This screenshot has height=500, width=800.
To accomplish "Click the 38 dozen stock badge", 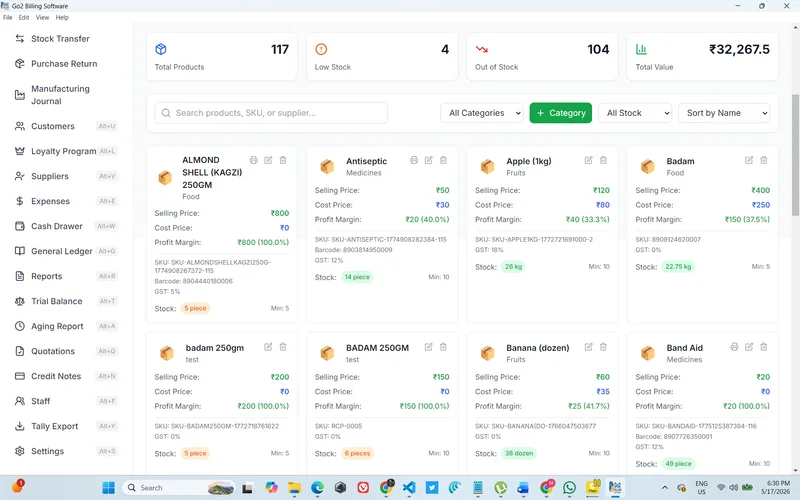I will (519, 453).
